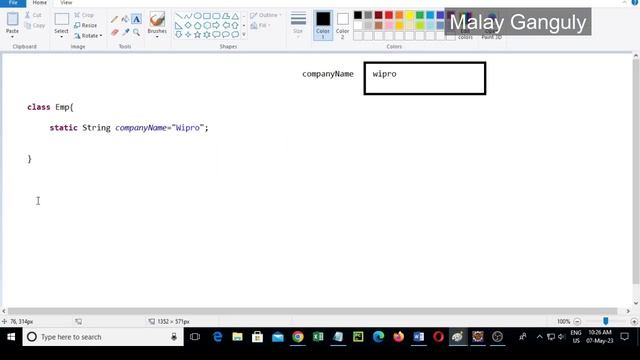640x360 pixels.
Task: Click the Copy button
Action: point(35,25)
